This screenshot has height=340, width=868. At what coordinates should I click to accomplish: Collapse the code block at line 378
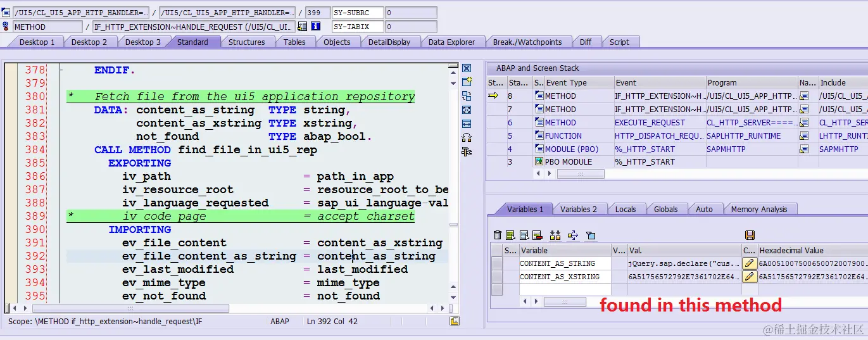pos(60,70)
